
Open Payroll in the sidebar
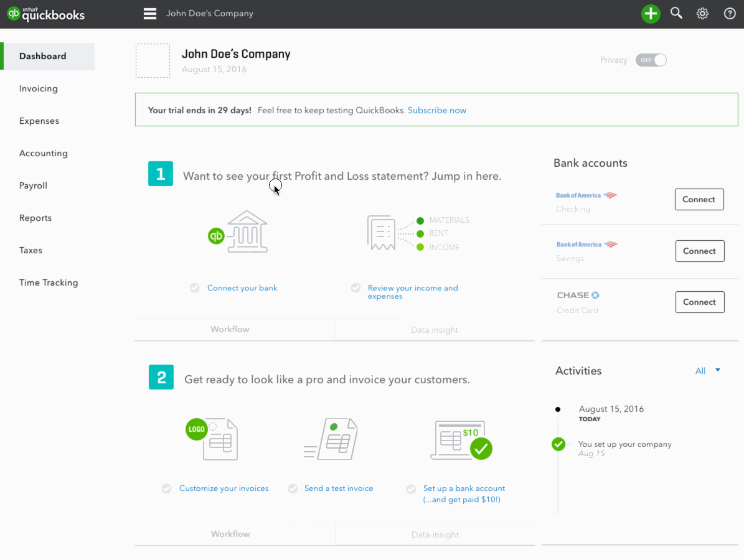[x=33, y=185]
